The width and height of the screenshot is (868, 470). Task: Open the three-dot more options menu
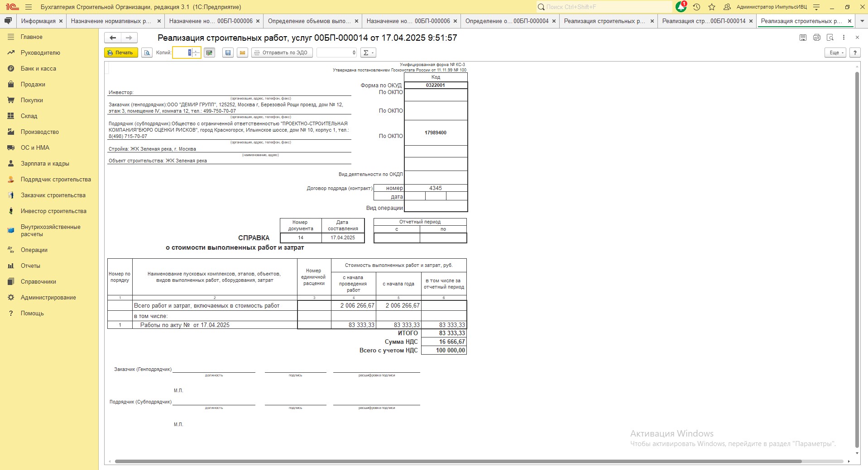tap(844, 38)
